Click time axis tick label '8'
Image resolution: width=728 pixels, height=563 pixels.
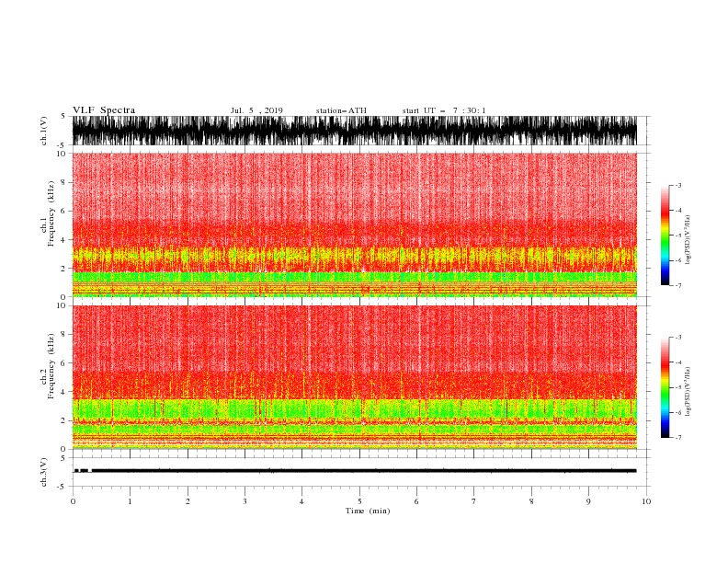tap(531, 501)
